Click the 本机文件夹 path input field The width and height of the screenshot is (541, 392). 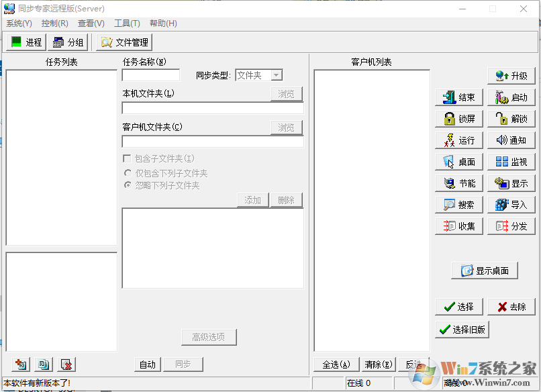coord(213,108)
